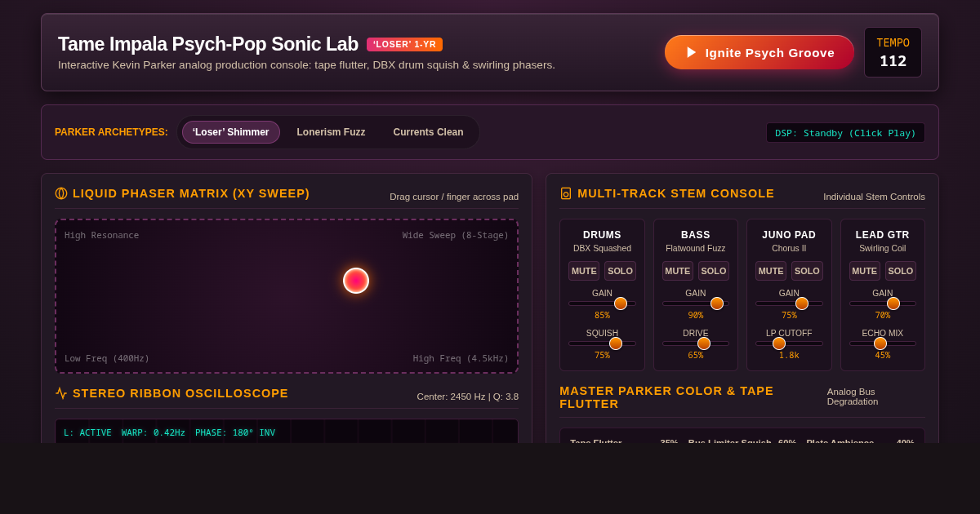Click the DBX Squashed subtitle

(x=602, y=248)
